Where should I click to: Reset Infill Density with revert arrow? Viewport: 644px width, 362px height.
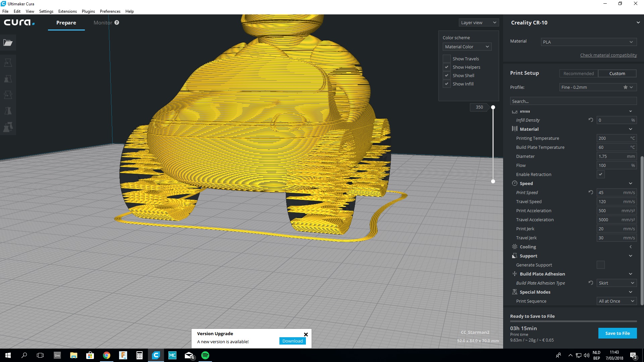(x=591, y=120)
